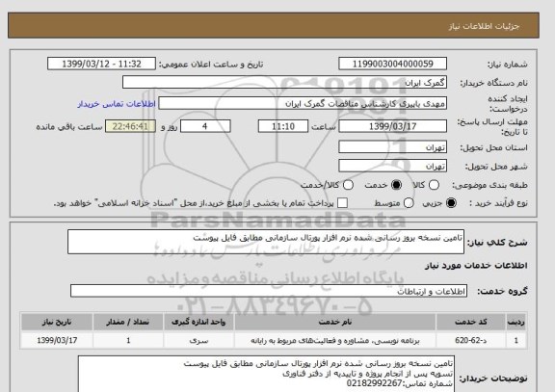Click the deadline time field 11:10
The image size is (555, 392).
(283, 126)
